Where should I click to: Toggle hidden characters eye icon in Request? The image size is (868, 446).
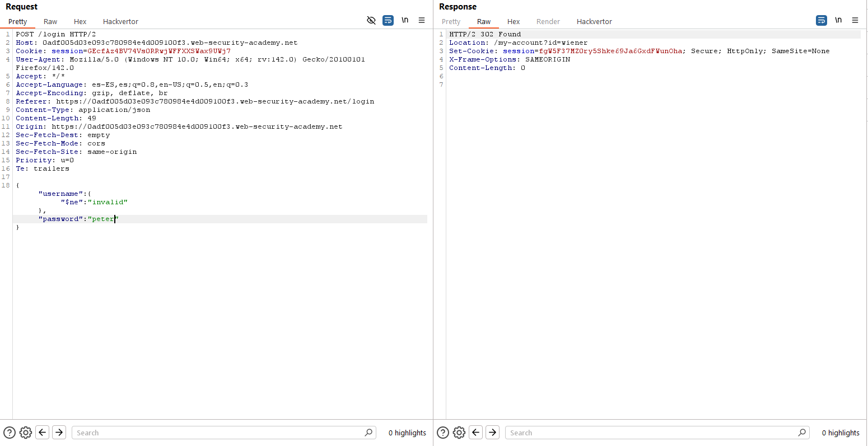[371, 20]
